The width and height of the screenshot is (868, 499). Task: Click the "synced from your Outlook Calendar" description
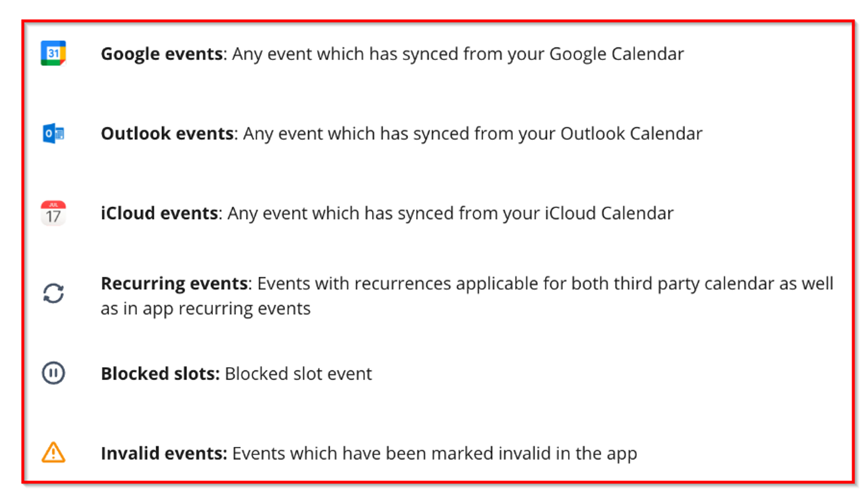(x=472, y=134)
